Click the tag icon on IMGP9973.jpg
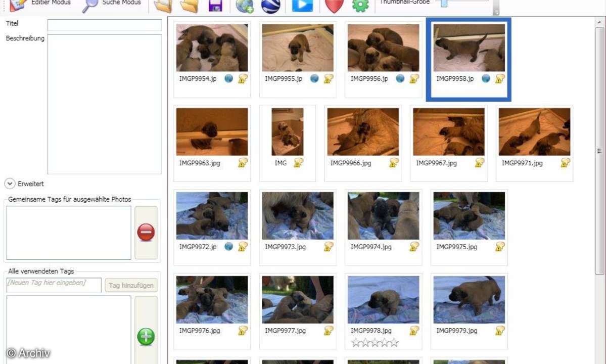606x364 pixels. pos(329,246)
